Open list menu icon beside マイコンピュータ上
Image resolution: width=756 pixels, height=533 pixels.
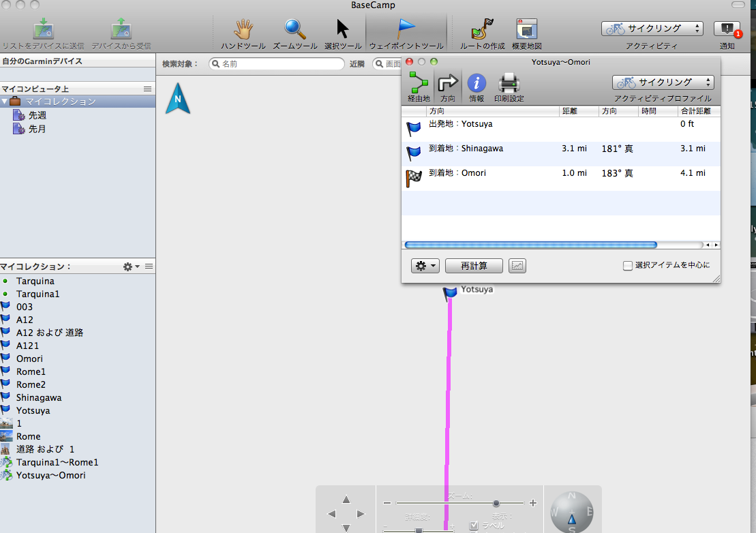tap(147, 89)
